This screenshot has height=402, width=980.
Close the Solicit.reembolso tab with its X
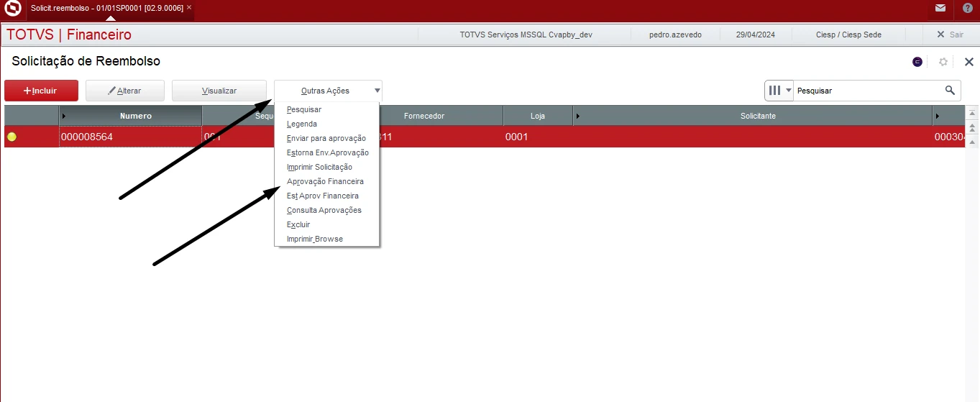(189, 7)
